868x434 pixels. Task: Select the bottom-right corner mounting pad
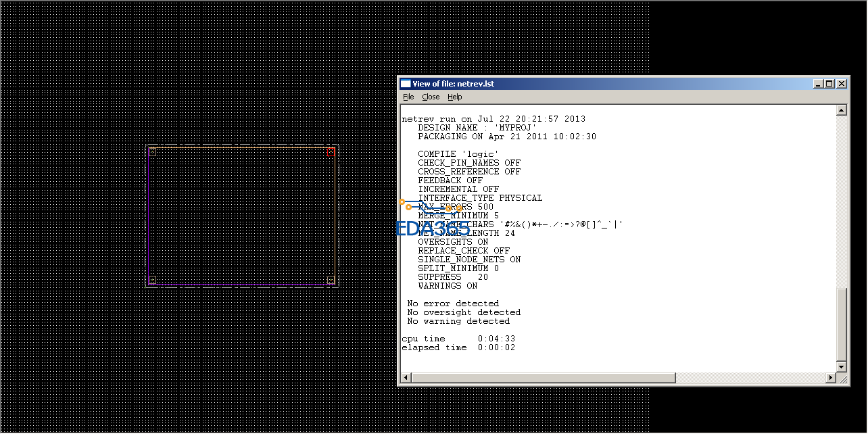[331, 279]
